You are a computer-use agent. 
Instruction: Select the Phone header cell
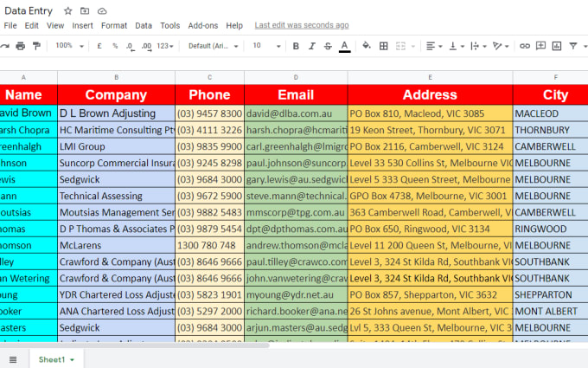(x=209, y=94)
